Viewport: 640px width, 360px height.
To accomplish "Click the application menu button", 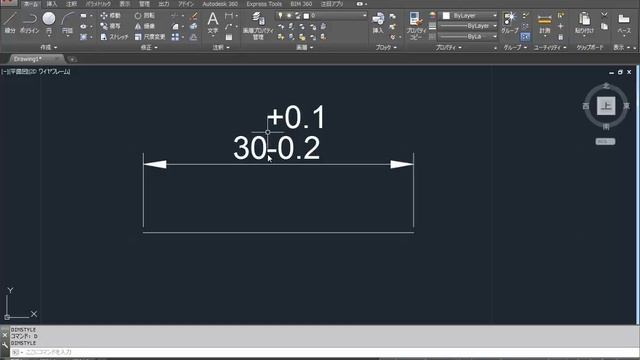I will pos(8,3).
